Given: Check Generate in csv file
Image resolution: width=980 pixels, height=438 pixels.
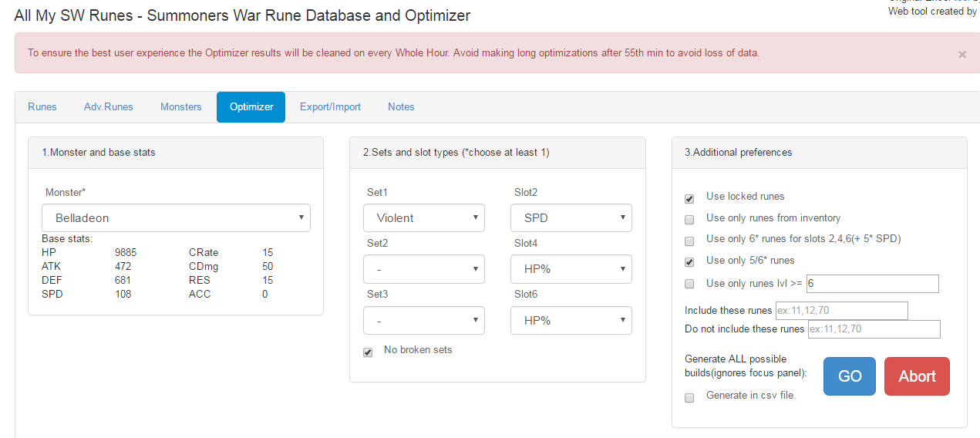Looking at the screenshot, I should (689, 397).
